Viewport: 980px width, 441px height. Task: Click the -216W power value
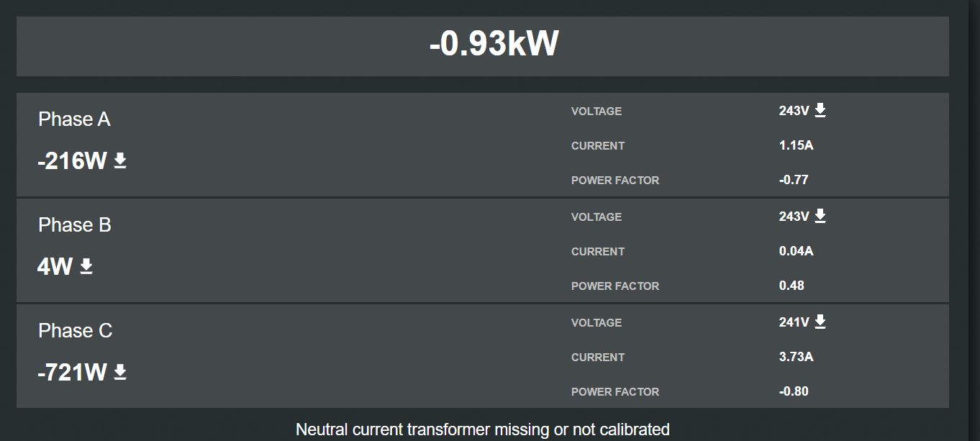tap(72, 161)
